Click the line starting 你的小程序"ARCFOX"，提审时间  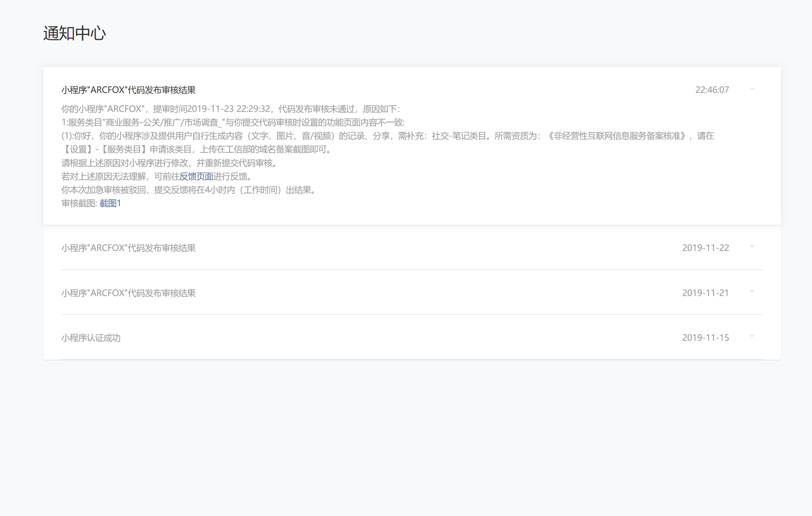[231, 109]
